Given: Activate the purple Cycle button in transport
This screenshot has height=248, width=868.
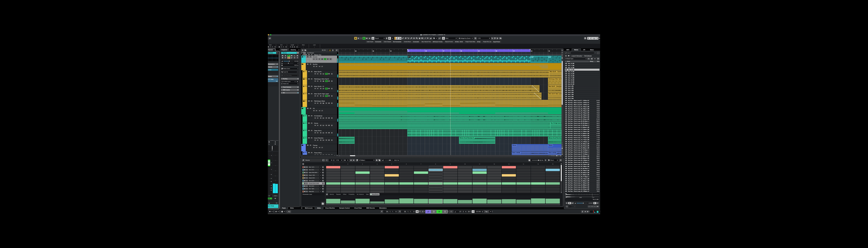Looking at the screenshot, I should (x=428, y=212).
